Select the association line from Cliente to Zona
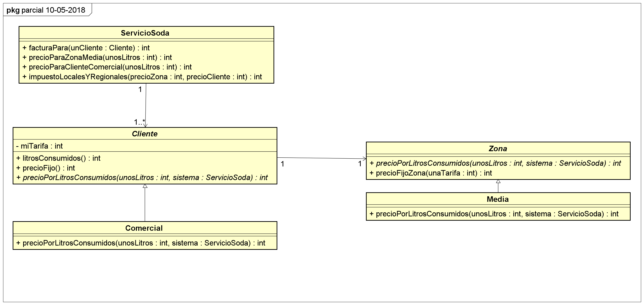The image size is (644, 305). [x=322, y=158]
